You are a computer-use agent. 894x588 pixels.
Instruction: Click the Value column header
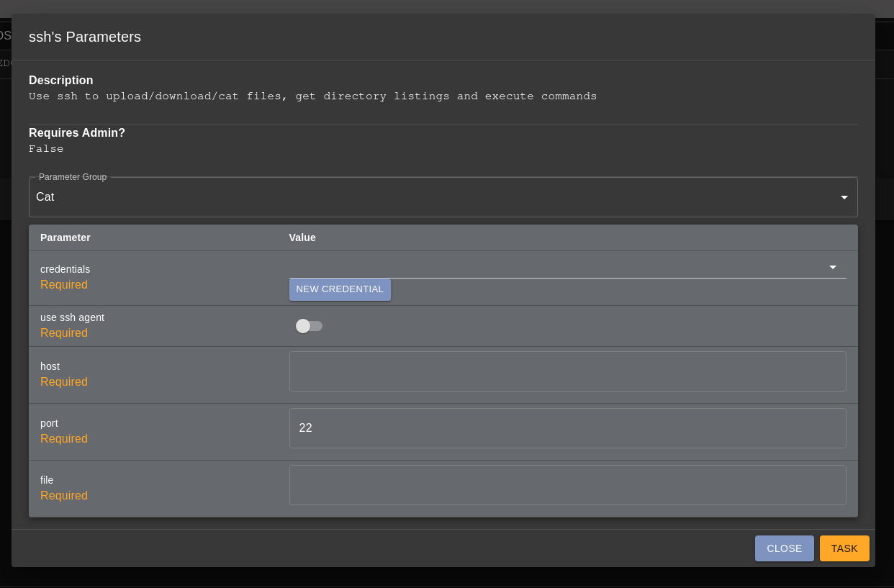pos(302,238)
